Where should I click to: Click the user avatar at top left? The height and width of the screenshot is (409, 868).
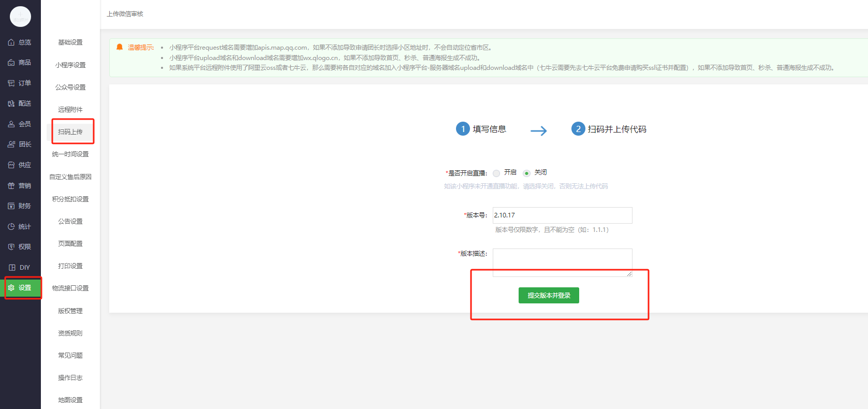pyautogui.click(x=20, y=17)
